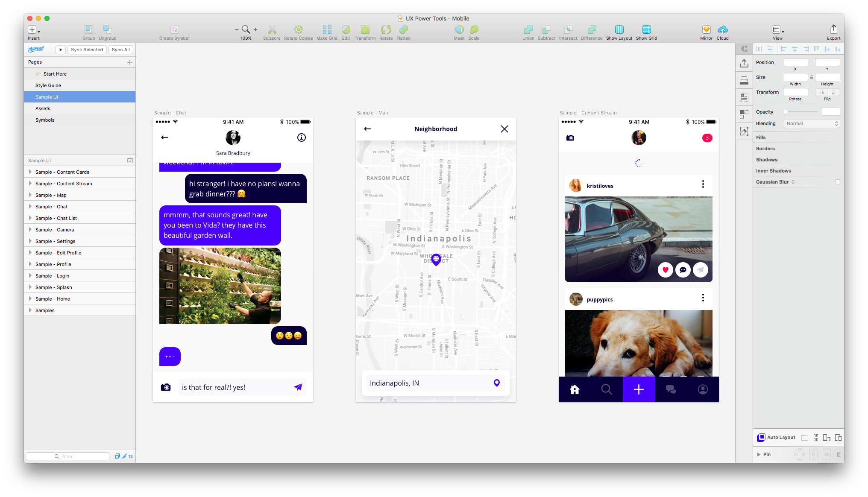868x497 pixels.
Task: Open the Symbols page
Action: click(45, 120)
